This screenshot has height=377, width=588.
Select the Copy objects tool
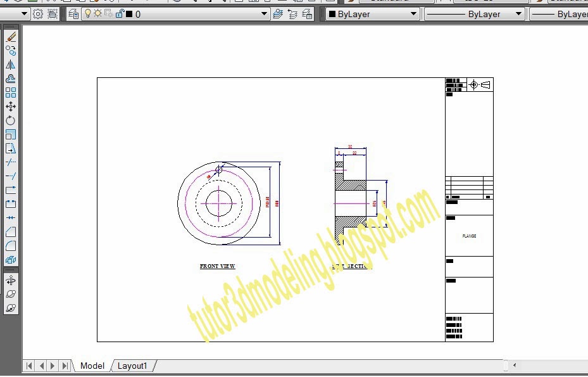tap(11, 50)
